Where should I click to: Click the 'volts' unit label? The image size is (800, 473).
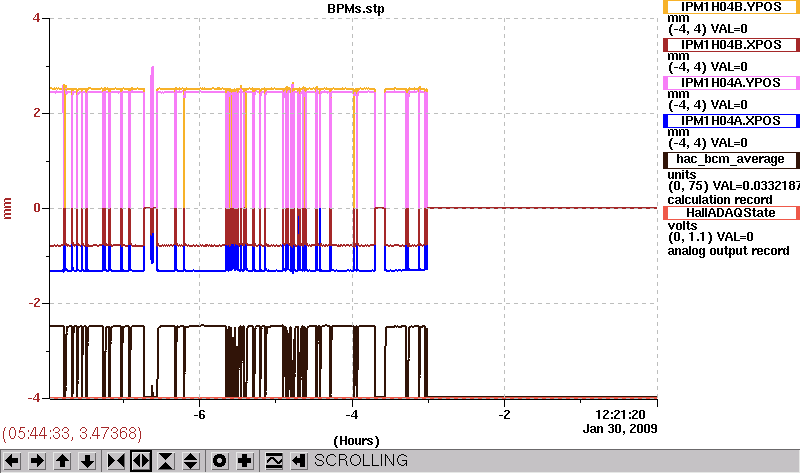(x=683, y=226)
